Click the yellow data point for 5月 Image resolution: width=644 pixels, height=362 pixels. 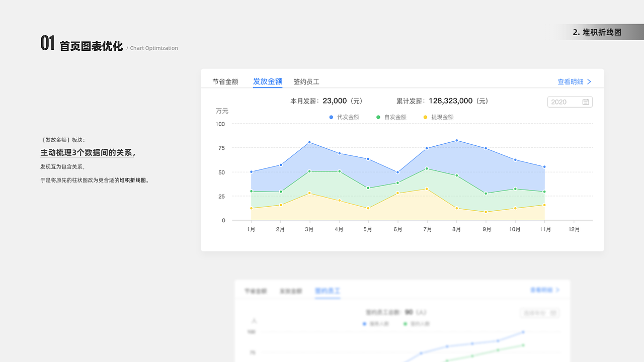click(x=368, y=208)
